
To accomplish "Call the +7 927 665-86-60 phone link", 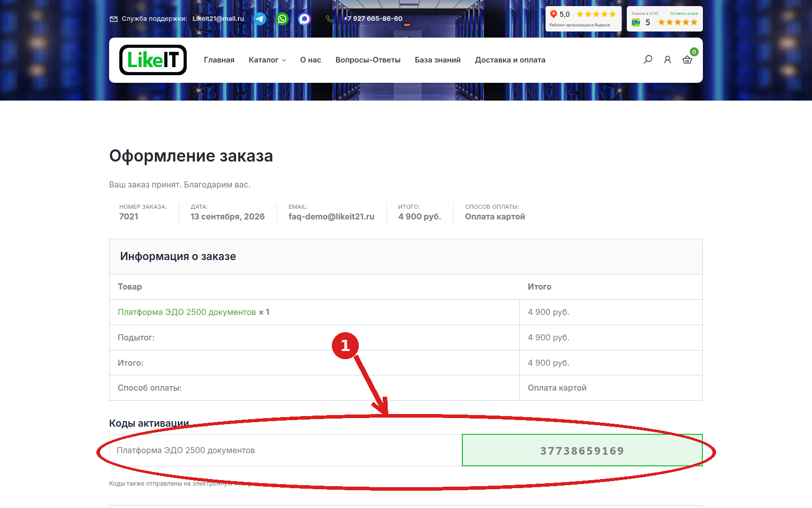I will [373, 19].
